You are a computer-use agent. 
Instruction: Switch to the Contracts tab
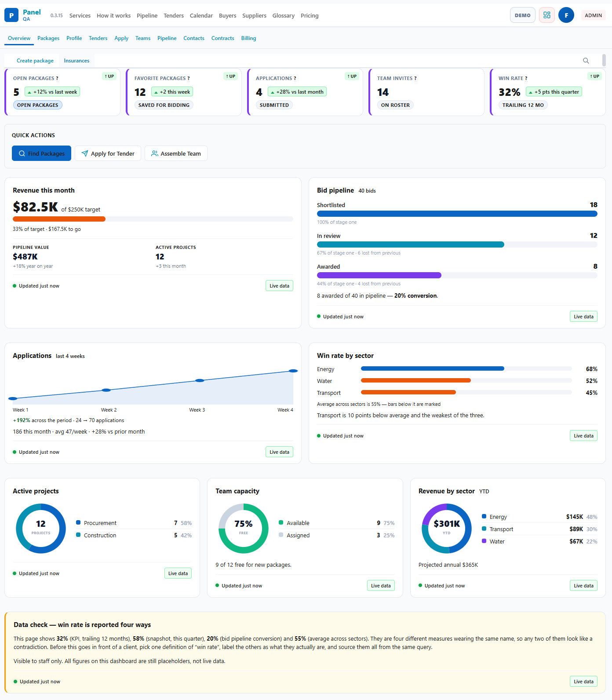pos(223,38)
